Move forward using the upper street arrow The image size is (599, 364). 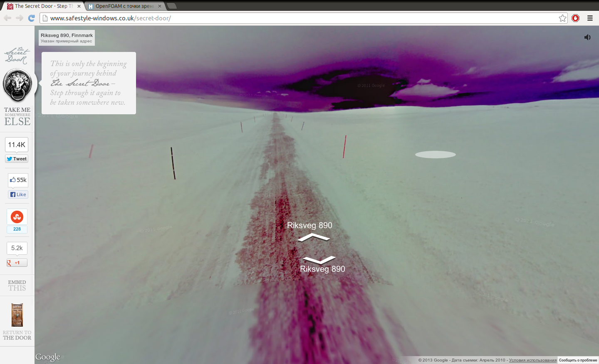(314, 238)
